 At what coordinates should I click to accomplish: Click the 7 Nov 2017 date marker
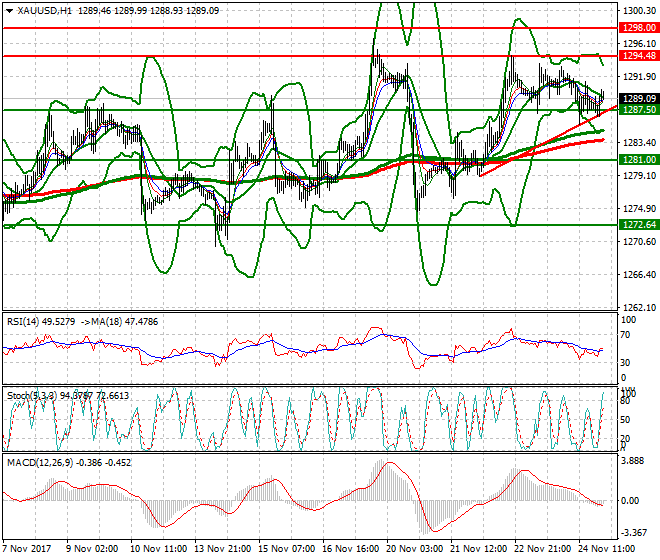click(26, 551)
